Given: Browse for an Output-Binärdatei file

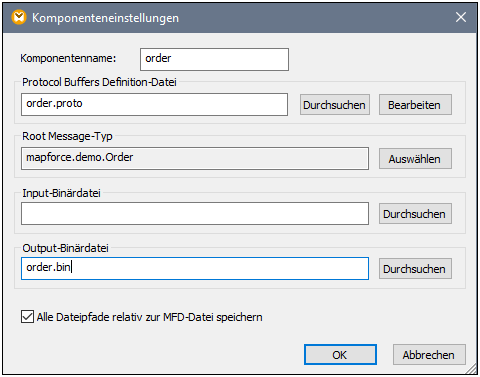Looking at the screenshot, I should click(415, 269).
